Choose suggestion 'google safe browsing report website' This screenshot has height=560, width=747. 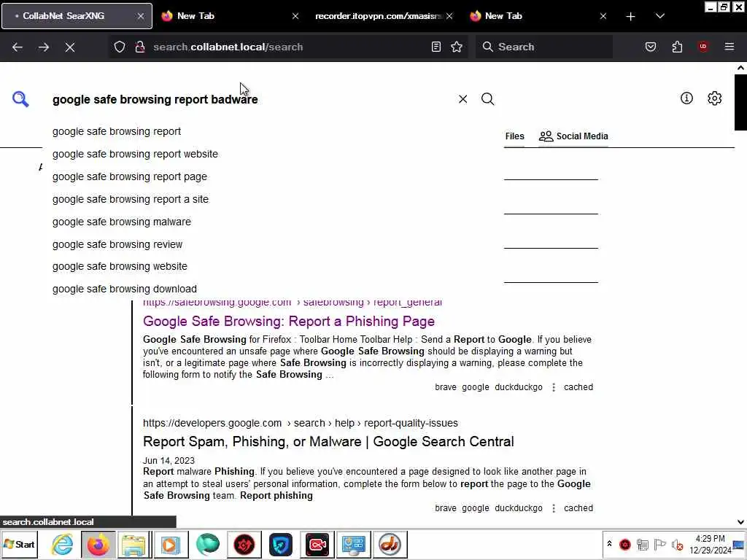(135, 154)
